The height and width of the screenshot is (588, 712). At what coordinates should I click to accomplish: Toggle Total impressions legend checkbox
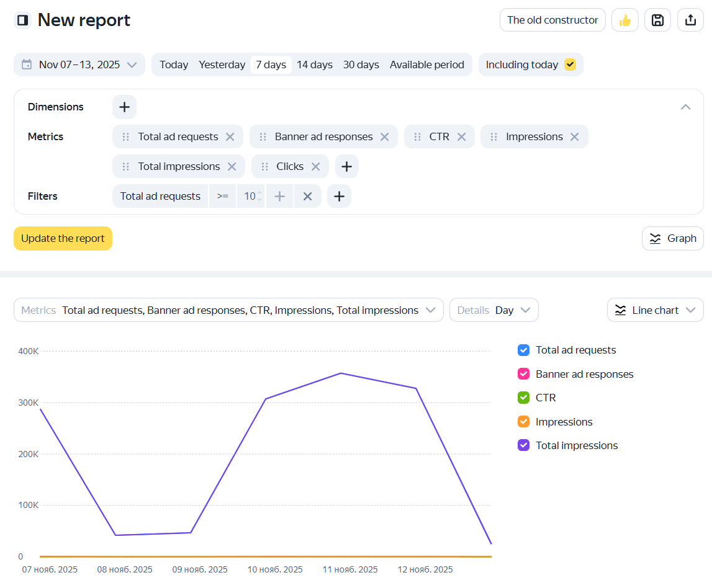523,445
